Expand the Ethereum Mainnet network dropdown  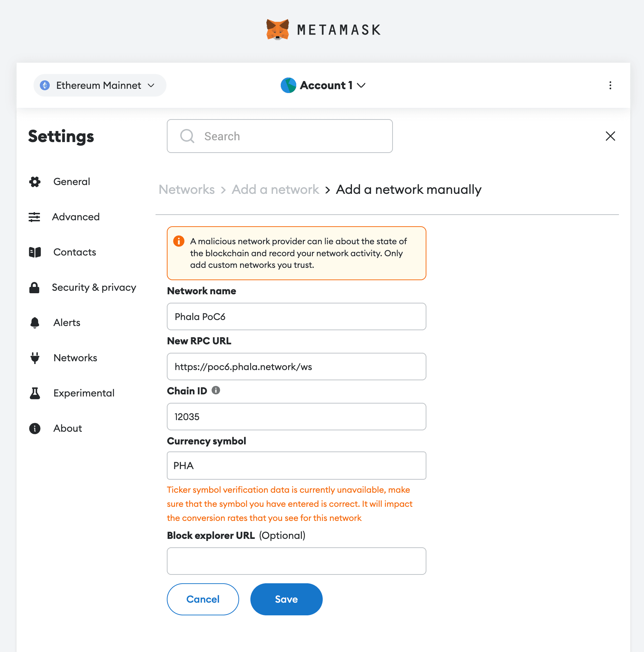[100, 85]
